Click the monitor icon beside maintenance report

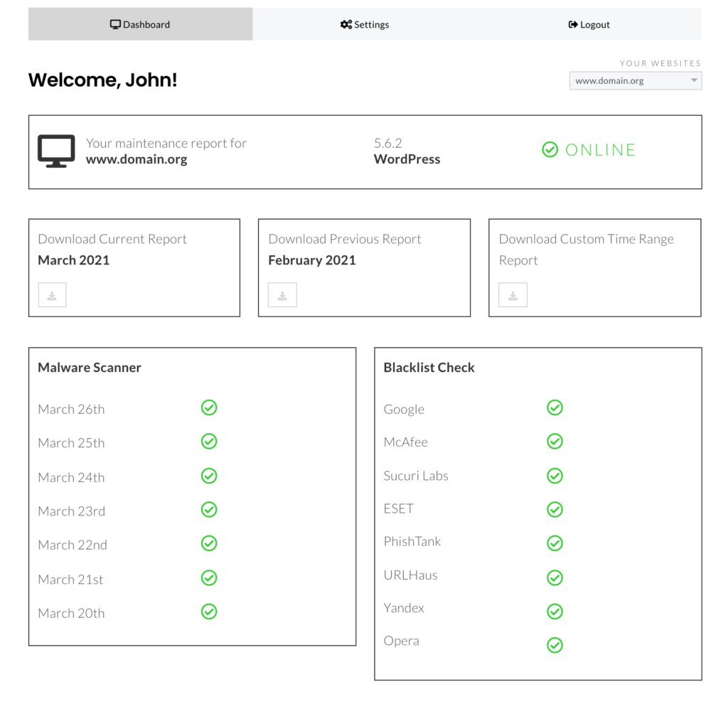[56, 151]
